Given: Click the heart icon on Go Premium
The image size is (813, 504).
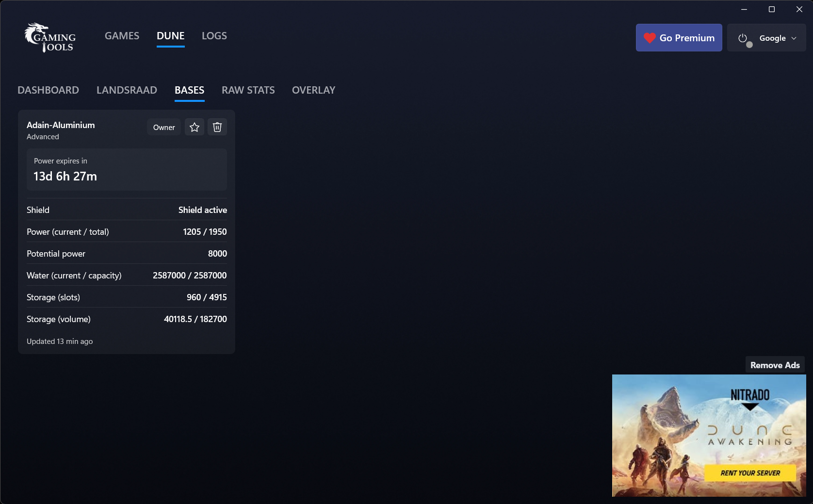Looking at the screenshot, I should [x=650, y=38].
